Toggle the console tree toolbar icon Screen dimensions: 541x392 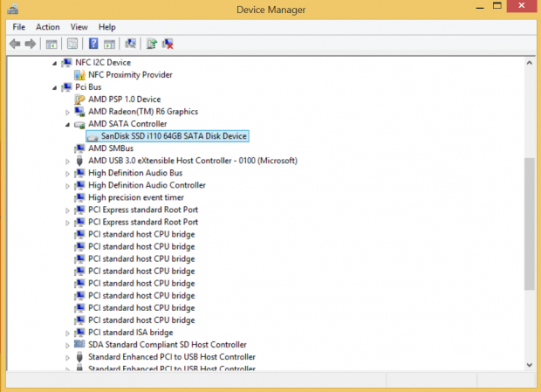(51, 45)
